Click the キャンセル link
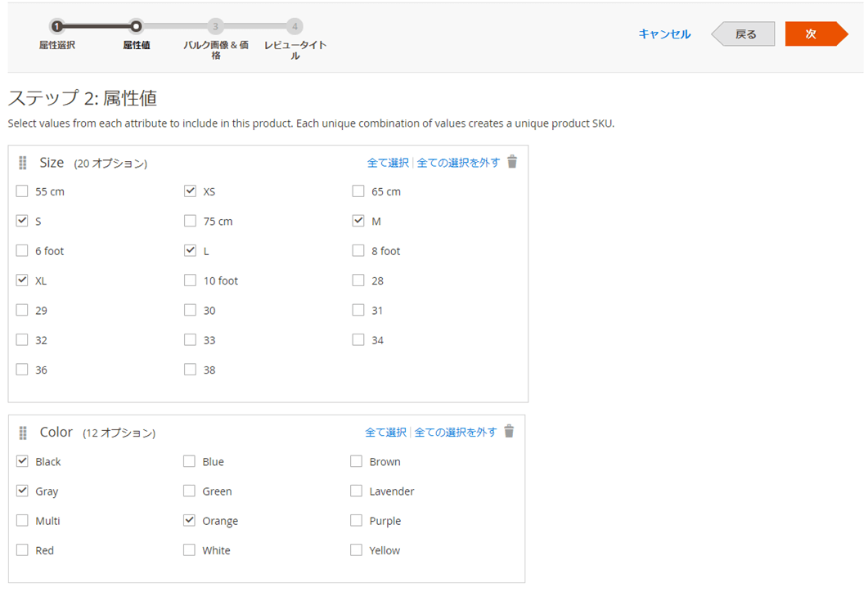Screen dimensions: 868x592 point(663,34)
